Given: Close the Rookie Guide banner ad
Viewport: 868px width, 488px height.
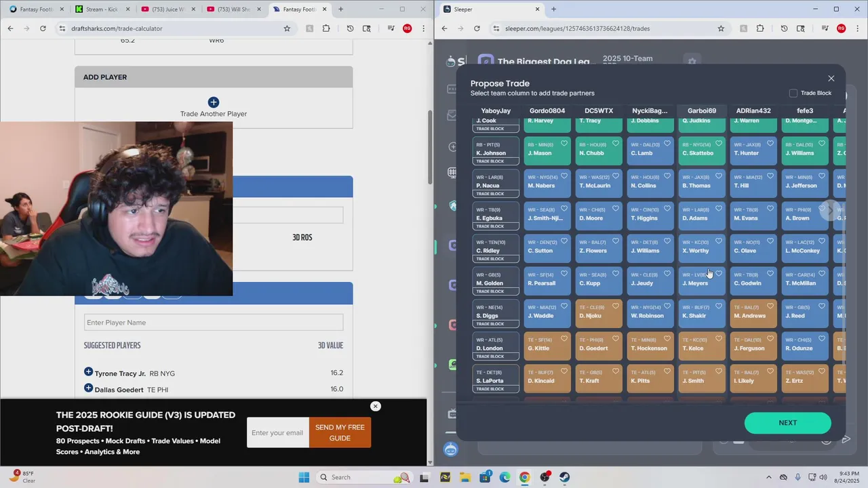Looking at the screenshot, I should [376, 406].
